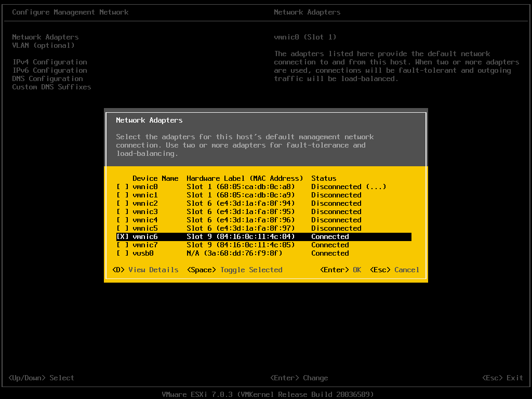The height and width of the screenshot is (399, 532).
Task: Click vmnic0 (Slot 1) info text
Action: click(x=305, y=37)
